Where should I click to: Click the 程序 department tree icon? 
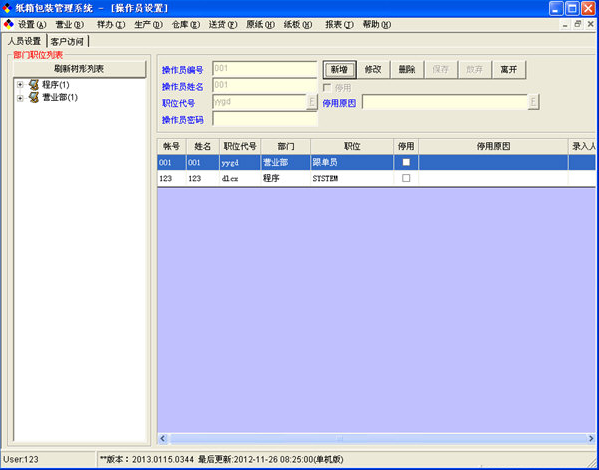34,85
